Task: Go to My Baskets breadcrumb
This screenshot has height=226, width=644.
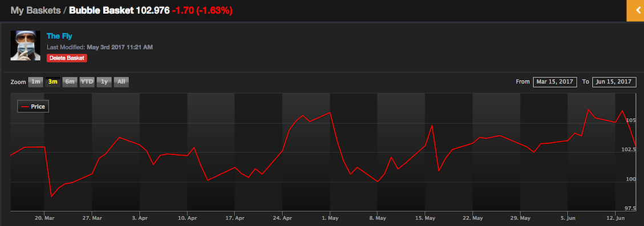Action: pyautogui.click(x=35, y=11)
